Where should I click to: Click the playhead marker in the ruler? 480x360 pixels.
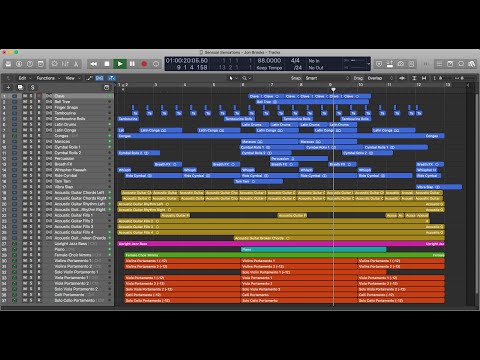tap(333, 89)
